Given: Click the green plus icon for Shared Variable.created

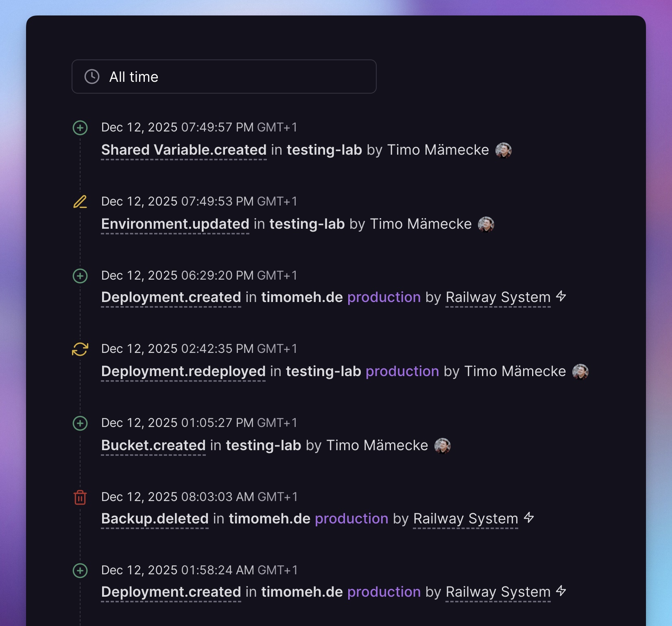Looking at the screenshot, I should pos(80,128).
